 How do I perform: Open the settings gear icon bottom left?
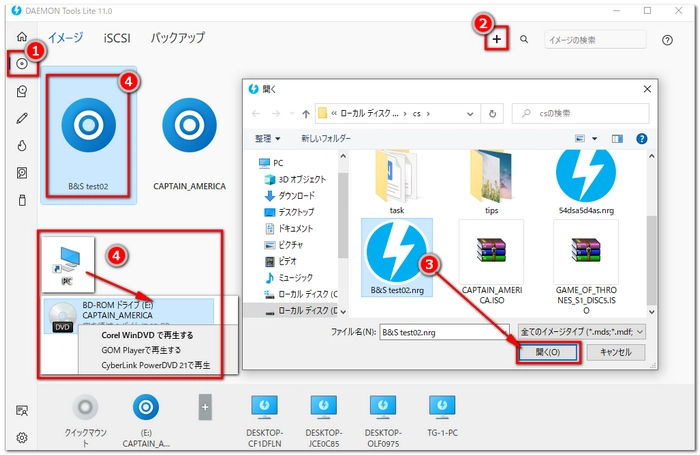[x=22, y=437]
